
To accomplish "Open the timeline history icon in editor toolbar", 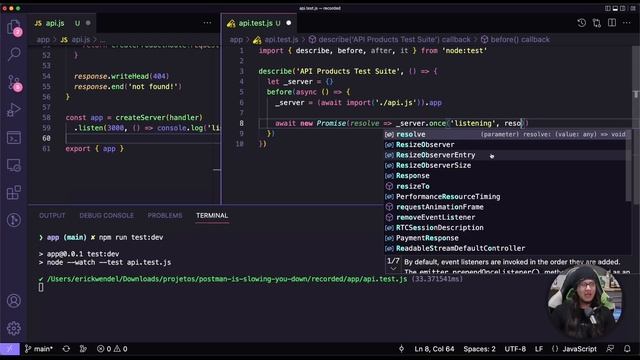I will (x=582, y=23).
